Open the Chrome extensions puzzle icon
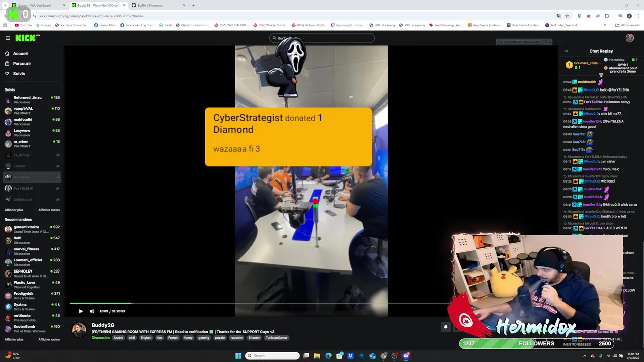Screen dimensions: 644x362 (x=607, y=16)
